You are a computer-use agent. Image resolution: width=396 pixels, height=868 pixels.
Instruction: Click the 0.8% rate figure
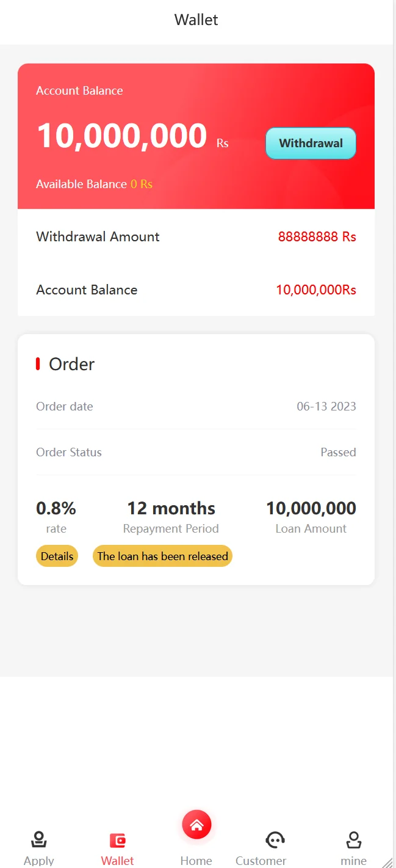coord(56,509)
